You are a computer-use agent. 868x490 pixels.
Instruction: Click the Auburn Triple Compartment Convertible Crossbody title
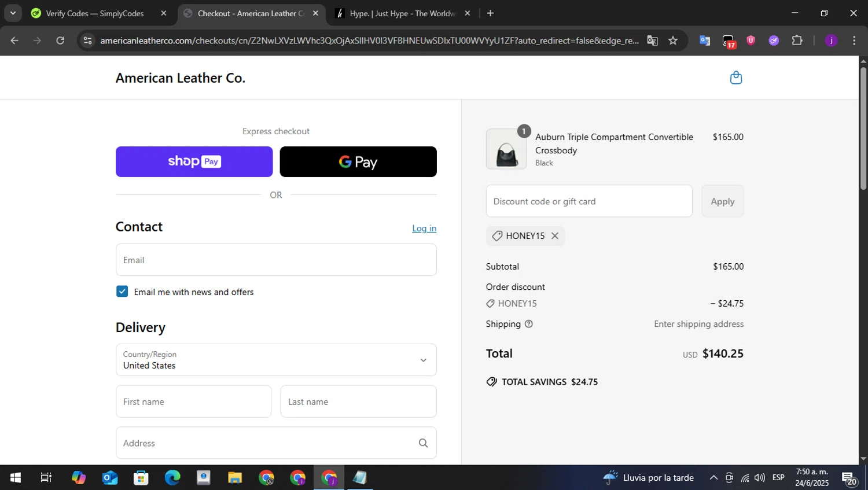click(614, 143)
